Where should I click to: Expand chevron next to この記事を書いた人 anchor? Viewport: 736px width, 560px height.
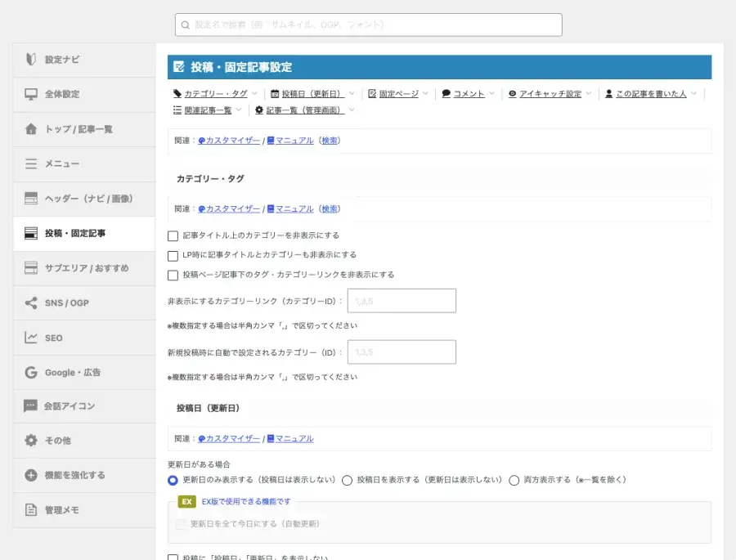pos(693,93)
